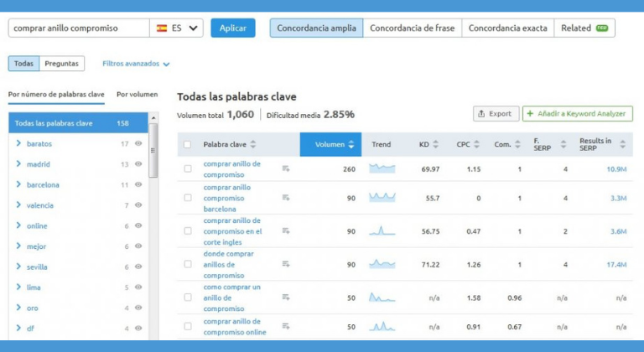The image size is (644, 352).
Task: Tick the select-all checkbox in table header
Action: pos(187,145)
